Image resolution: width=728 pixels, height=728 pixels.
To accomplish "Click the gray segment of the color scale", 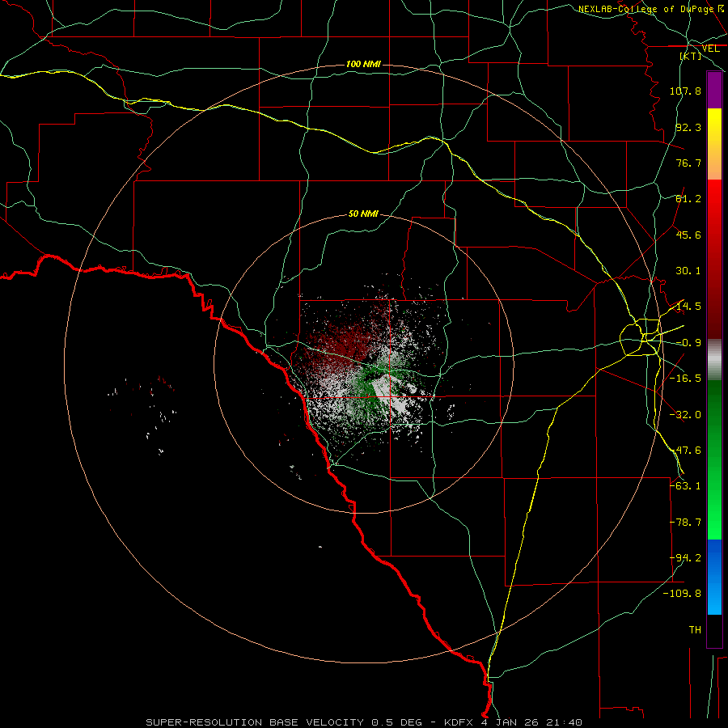I will (714, 360).
